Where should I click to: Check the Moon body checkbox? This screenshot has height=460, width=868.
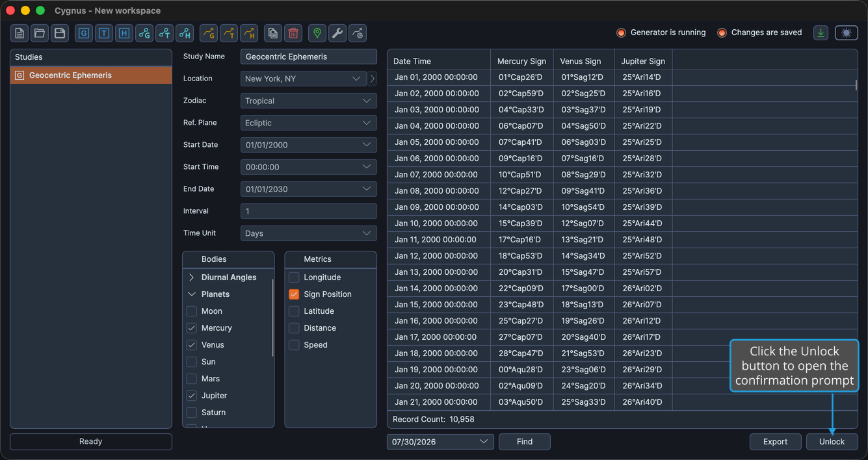[192, 311]
